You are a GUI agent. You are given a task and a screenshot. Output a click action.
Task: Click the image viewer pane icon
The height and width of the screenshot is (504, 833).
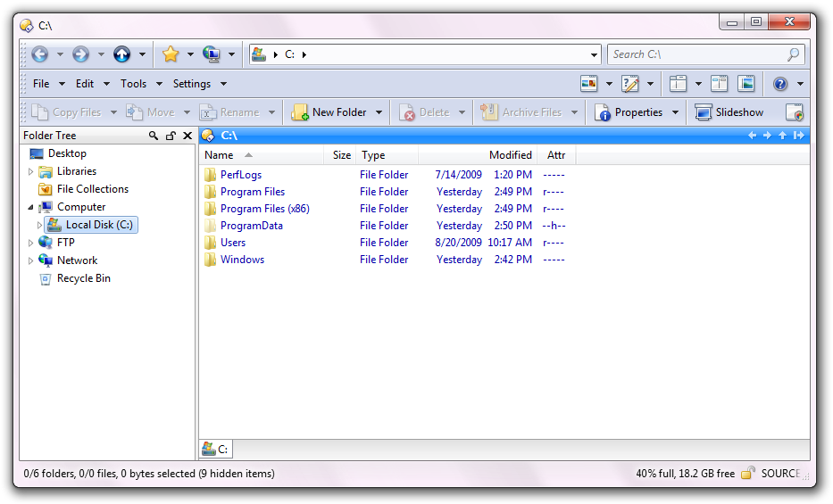tap(746, 84)
